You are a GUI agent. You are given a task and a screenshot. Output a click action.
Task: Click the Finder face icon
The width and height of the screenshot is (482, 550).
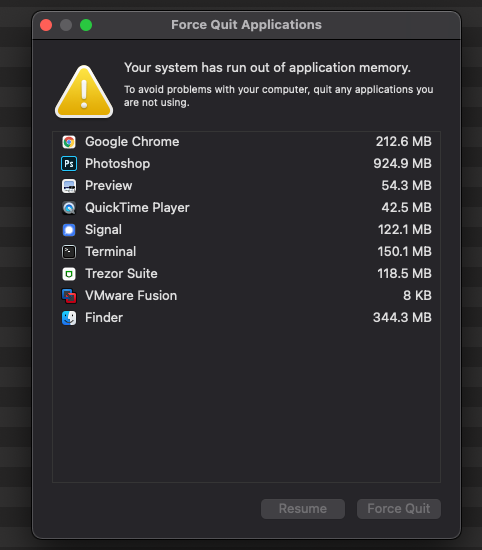click(x=69, y=318)
